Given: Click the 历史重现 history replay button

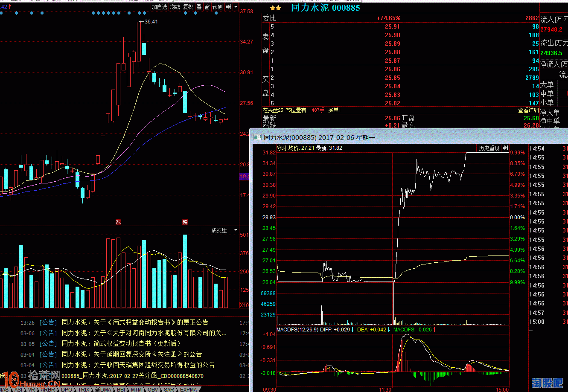Looking at the screenshot, I should pos(489,148).
